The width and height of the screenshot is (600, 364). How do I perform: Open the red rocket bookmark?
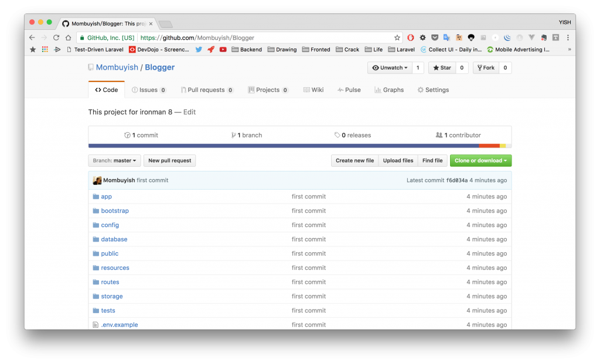(211, 49)
